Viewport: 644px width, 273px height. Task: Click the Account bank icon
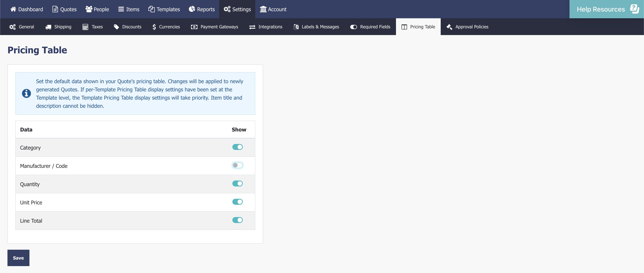[263, 9]
